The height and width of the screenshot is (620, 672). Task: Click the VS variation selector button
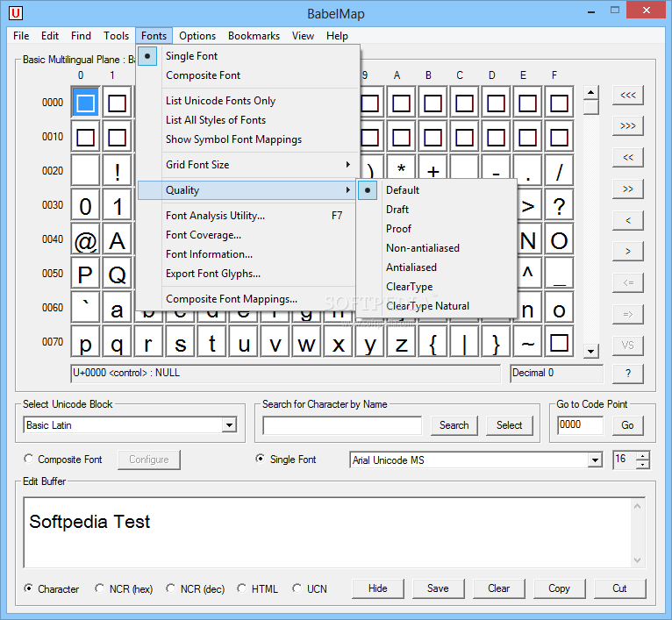point(628,346)
